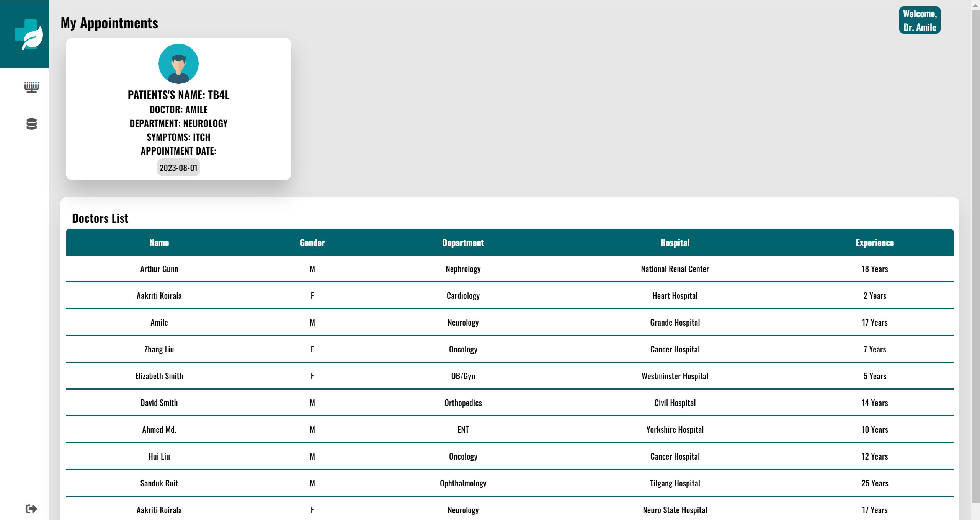Viewport: 980px width, 520px height.
Task: Click the logout icon at sidebar bottom
Action: [31, 509]
